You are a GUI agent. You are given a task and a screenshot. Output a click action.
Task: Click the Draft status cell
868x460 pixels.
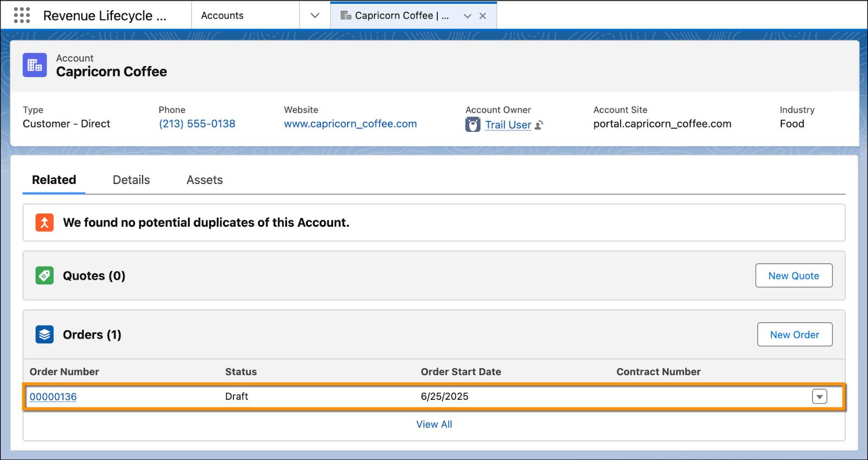pos(237,397)
